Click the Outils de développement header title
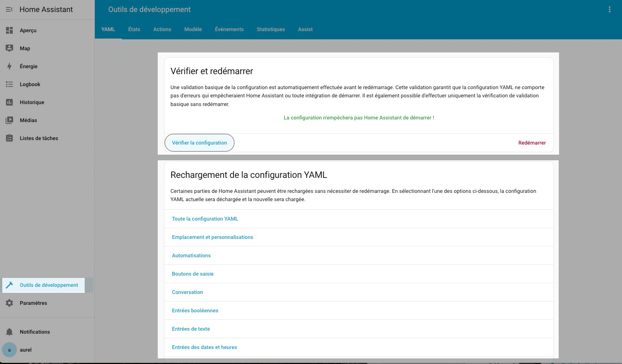The width and height of the screenshot is (622, 364). pos(150,9)
